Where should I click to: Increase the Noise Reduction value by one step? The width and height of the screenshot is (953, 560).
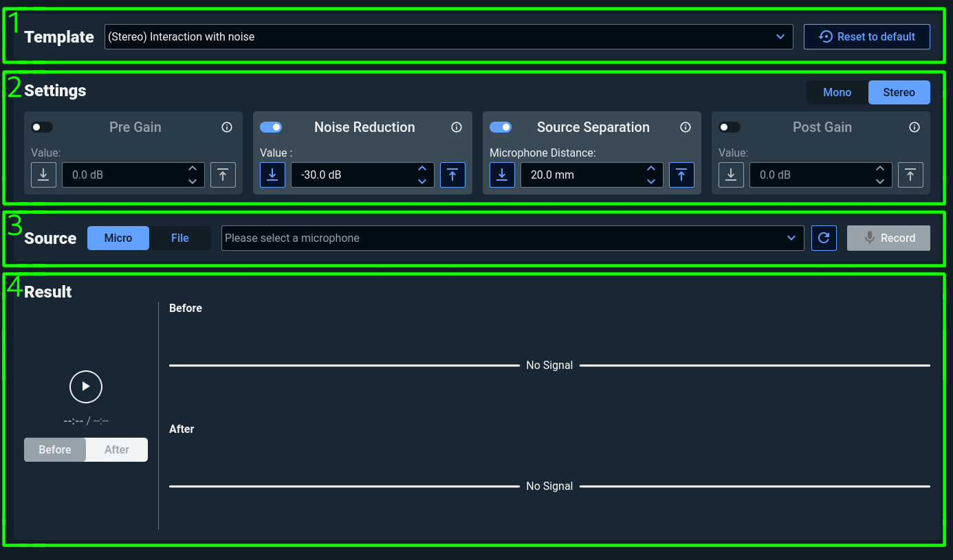tap(422, 169)
